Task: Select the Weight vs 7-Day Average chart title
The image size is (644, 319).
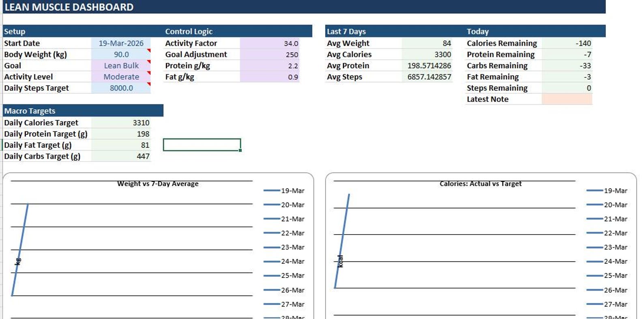Action: [x=158, y=183]
